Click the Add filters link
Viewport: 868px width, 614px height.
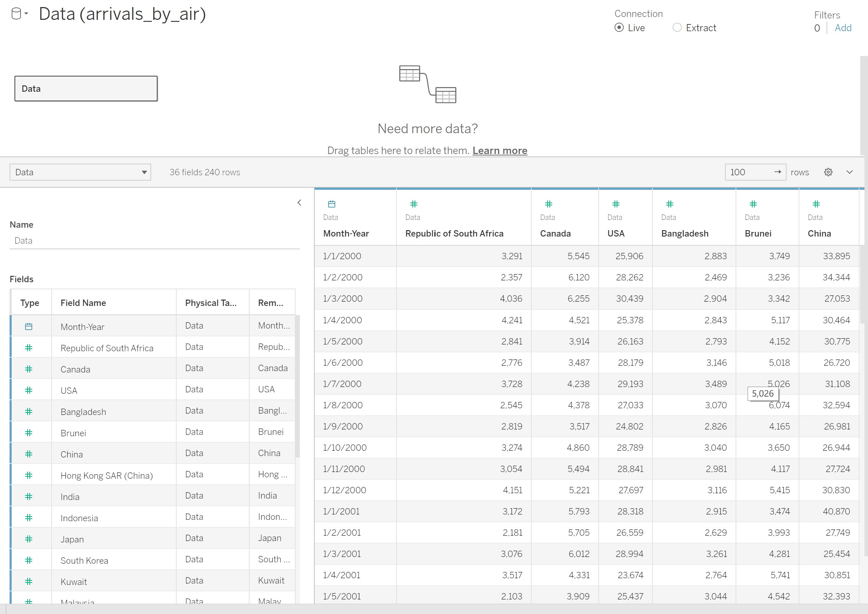click(843, 28)
